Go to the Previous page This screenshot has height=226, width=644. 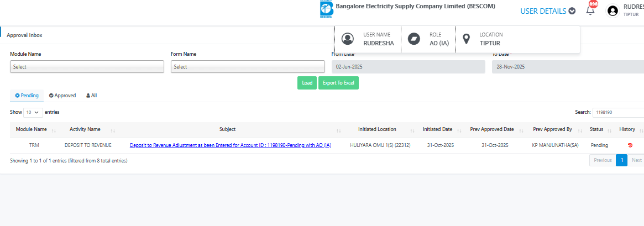click(603, 160)
